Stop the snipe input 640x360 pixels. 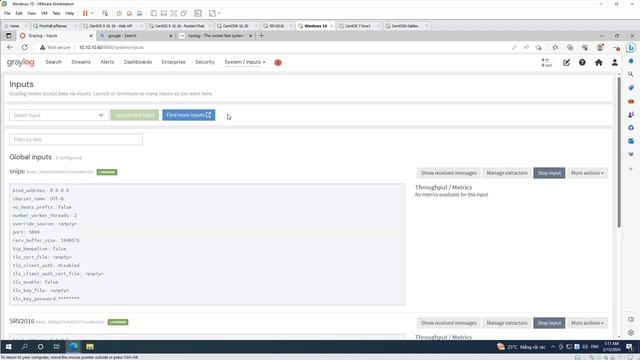click(x=549, y=173)
